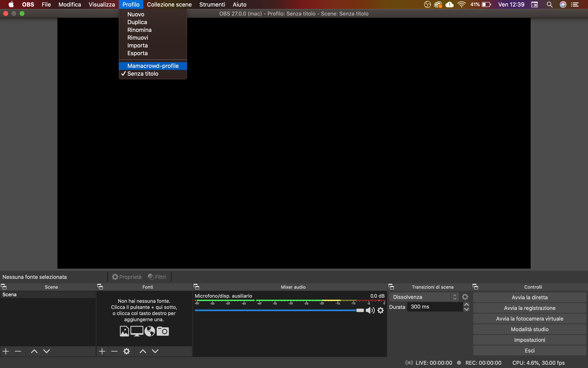Select Scena in the Scene list
This screenshot has width=588, height=368.
(48, 294)
